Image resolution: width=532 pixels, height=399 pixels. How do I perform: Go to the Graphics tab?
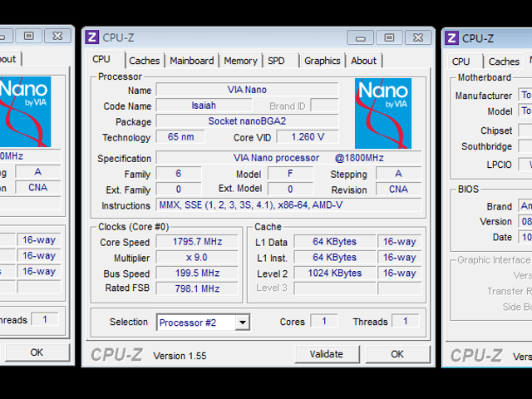[x=323, y=61]
